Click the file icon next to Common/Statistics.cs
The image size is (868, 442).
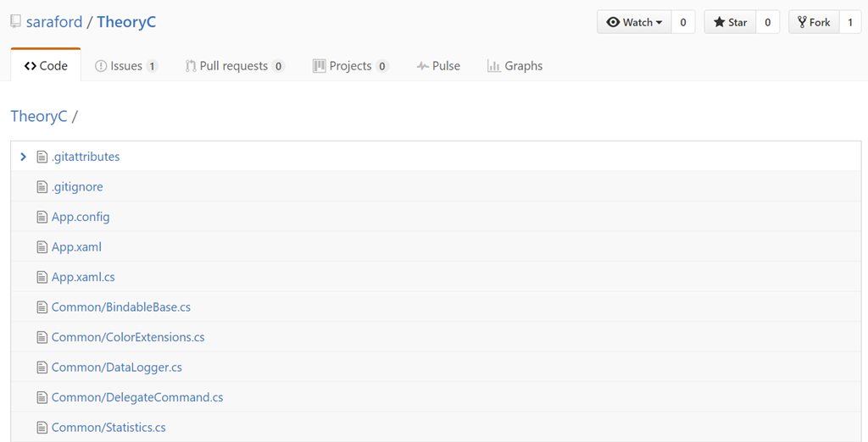point(42,428)
